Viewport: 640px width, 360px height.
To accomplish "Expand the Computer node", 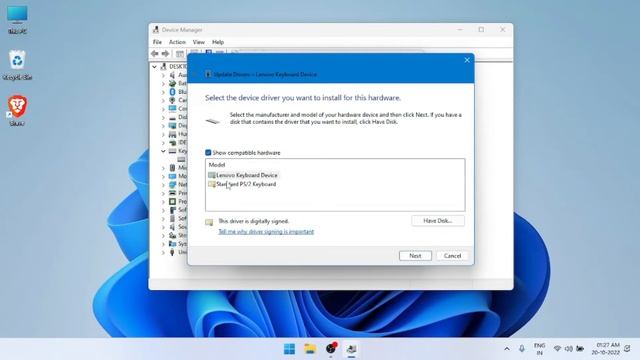I will pyautogui.click(x=163, y=109).
